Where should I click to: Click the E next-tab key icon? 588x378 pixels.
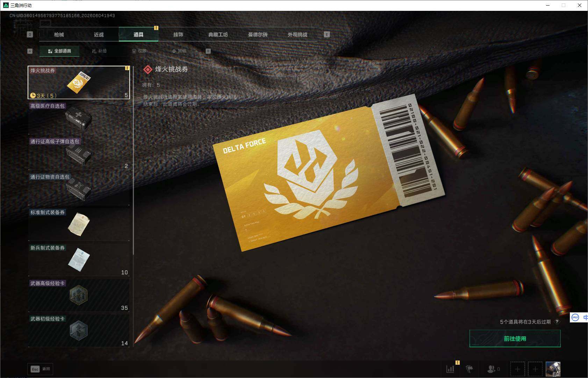tap(327, 34)
